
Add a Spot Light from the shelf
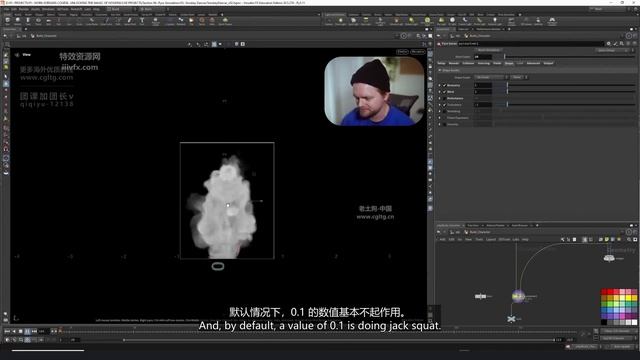tap(353, 20)
